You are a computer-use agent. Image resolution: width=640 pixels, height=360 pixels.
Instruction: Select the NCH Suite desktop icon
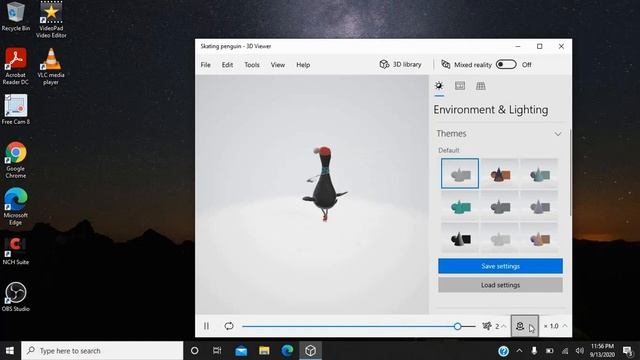(16, 250)
